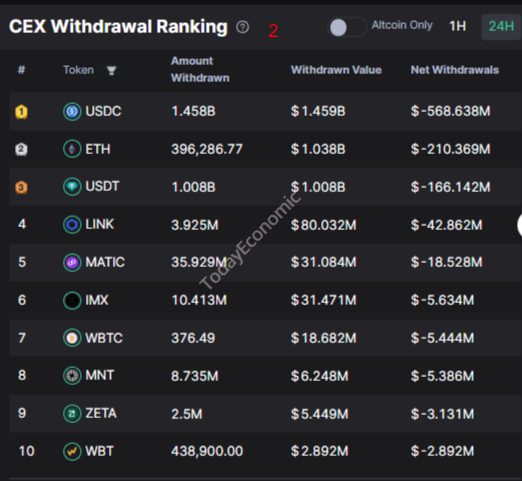Click the $-210.369M net withdrawals value
This screenshot has width=522, height=481.
451,149
